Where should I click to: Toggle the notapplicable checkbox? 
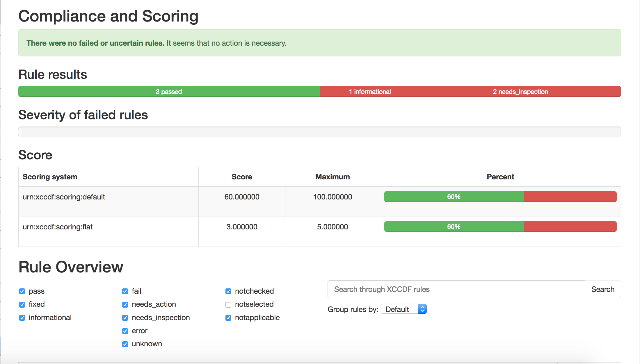pos(228,318)
